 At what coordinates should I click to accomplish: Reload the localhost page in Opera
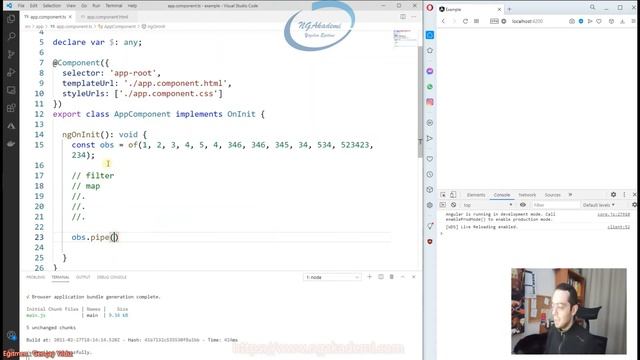click(x=465, y=21)
